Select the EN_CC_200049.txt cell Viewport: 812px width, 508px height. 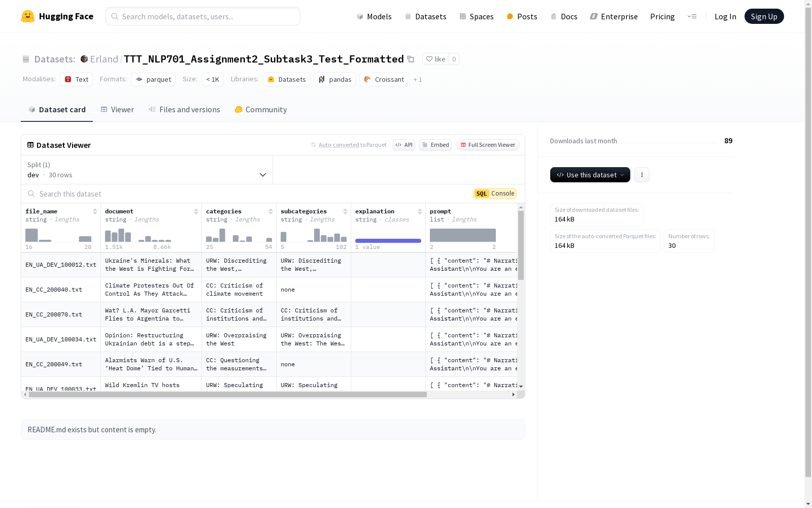[x=61, y=364]
